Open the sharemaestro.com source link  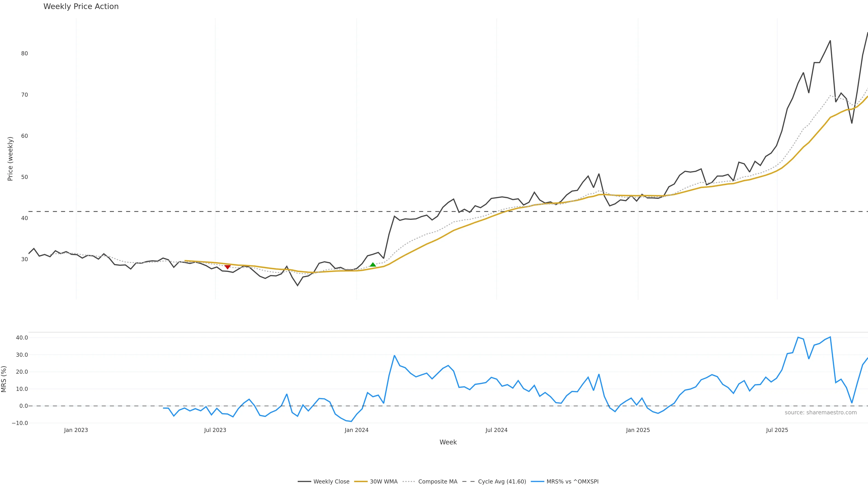click(x=821, y=413)
